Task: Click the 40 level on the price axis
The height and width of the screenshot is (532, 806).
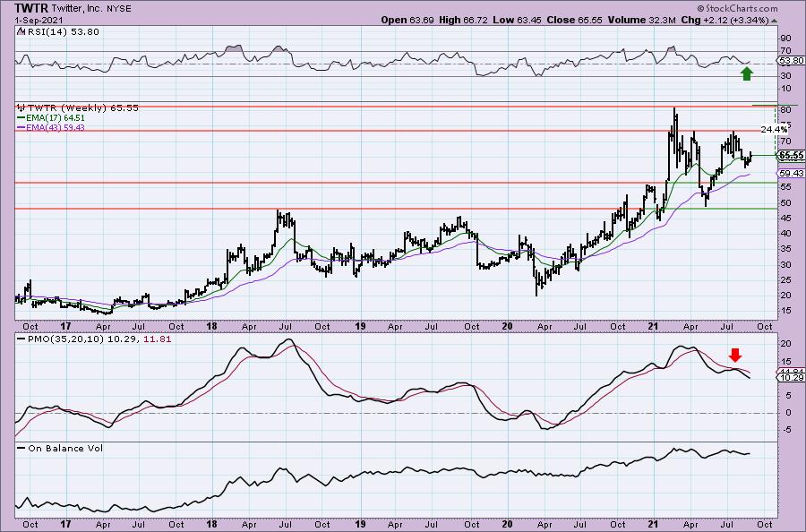Action: [x=785, y=234]
